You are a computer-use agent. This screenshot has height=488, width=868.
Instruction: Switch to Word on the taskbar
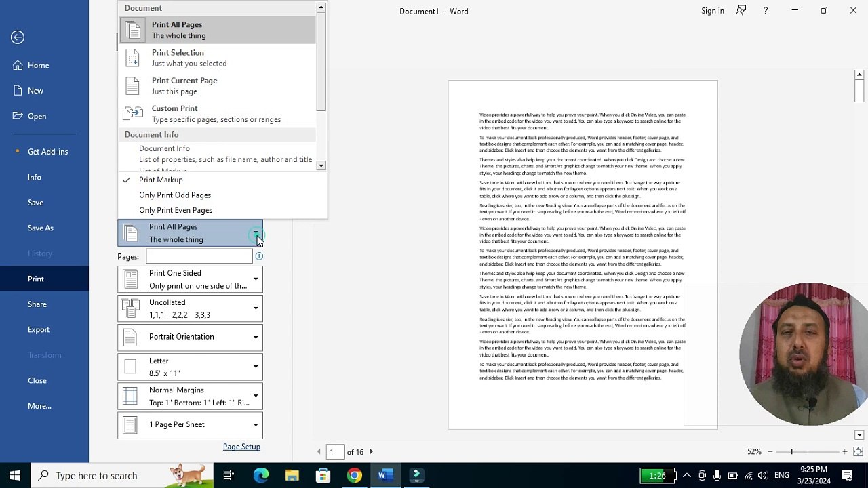click(x=386, y=475)
